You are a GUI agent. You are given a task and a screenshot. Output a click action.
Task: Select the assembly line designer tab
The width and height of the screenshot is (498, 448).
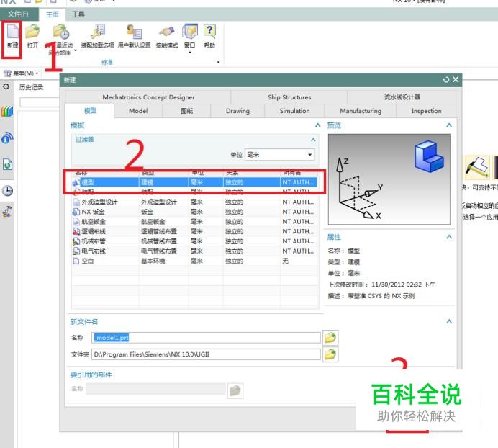click(x=402, y=97)
